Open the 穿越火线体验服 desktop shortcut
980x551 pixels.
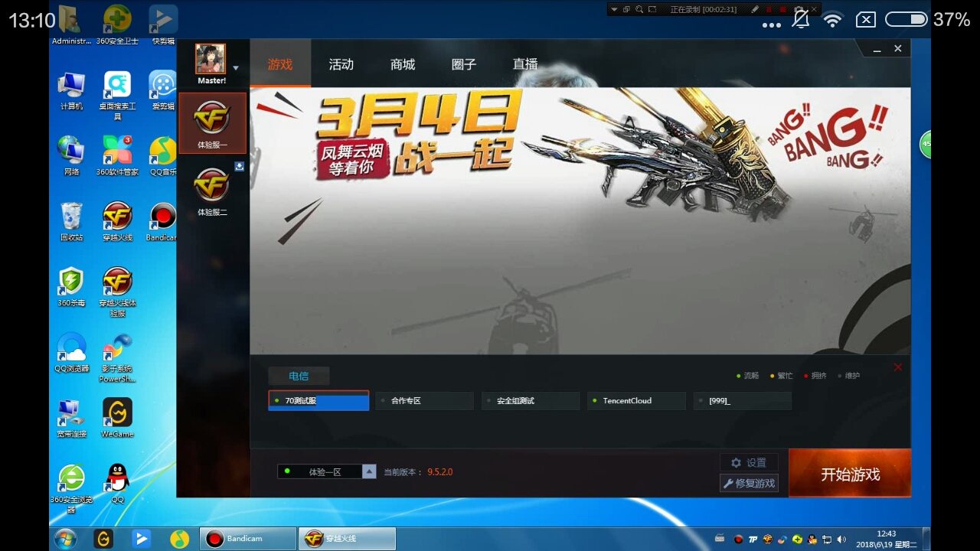point(117,292)
